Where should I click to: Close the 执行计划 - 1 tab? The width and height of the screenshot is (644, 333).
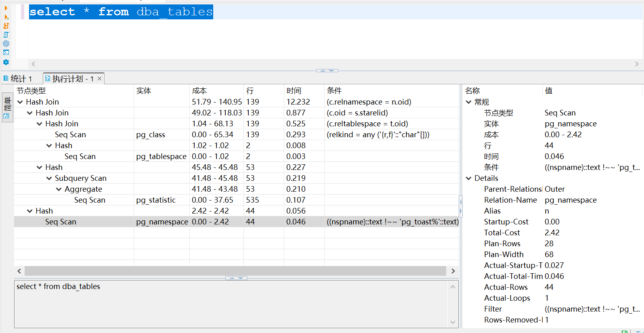pyautogui.click(x=99, y=79)
